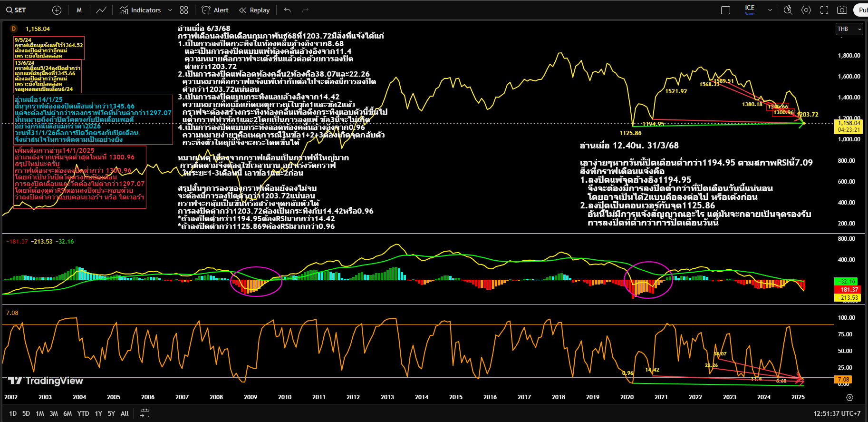Select the 5D date range
Image resolution: width=868 pixels, height=422 pixels.
pyautogui.click(x=26, y=413)
